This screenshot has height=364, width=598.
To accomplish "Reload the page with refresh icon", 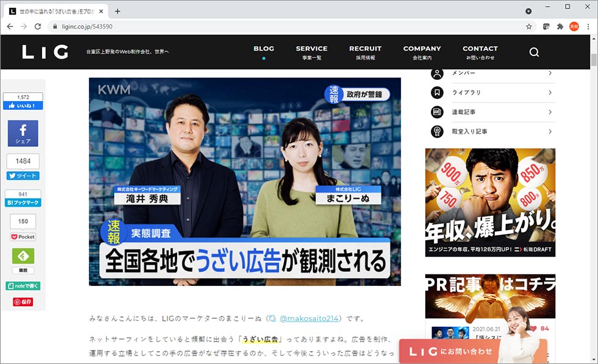I will tap(37, 26).
